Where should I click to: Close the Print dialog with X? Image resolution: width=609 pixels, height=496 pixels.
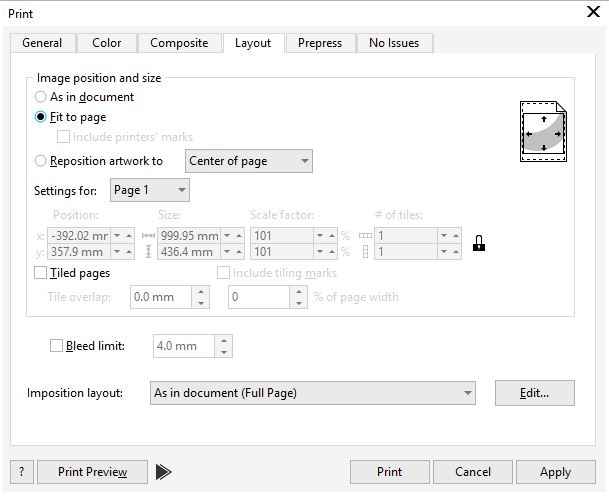[x=592, y=13]
